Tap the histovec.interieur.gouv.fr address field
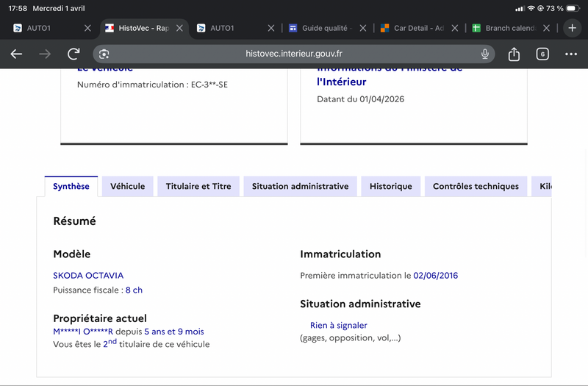The width and height of the screenshot is (588, 386). [x=293, y=54]
